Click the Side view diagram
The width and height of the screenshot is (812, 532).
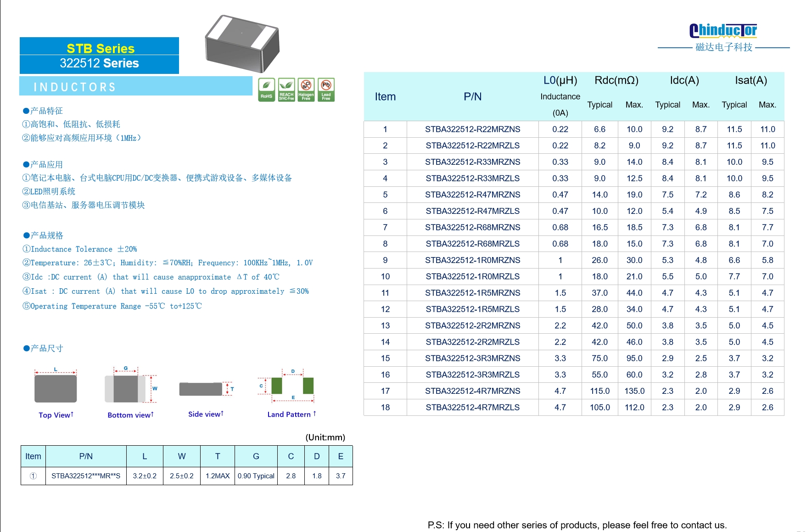pyautogui.click(x=206, y=389)
